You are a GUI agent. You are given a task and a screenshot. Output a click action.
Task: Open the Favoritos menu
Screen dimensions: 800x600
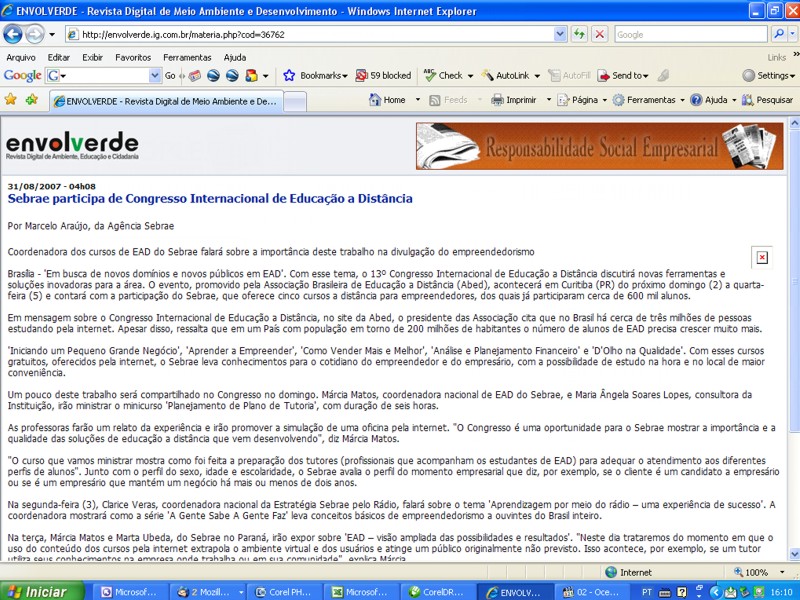tap(133, 57)
